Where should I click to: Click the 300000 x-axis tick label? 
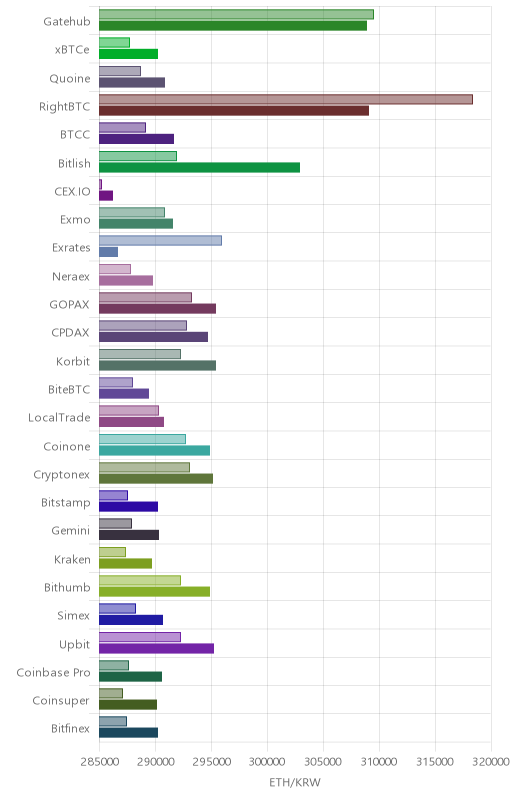pyautogui.click(x=267, y=762)
